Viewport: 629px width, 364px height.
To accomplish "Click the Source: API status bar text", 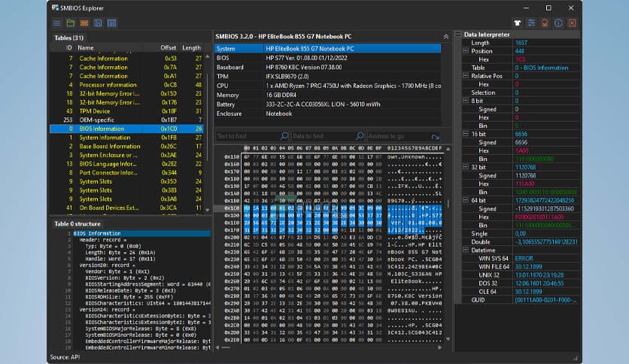I will point(65,356).
